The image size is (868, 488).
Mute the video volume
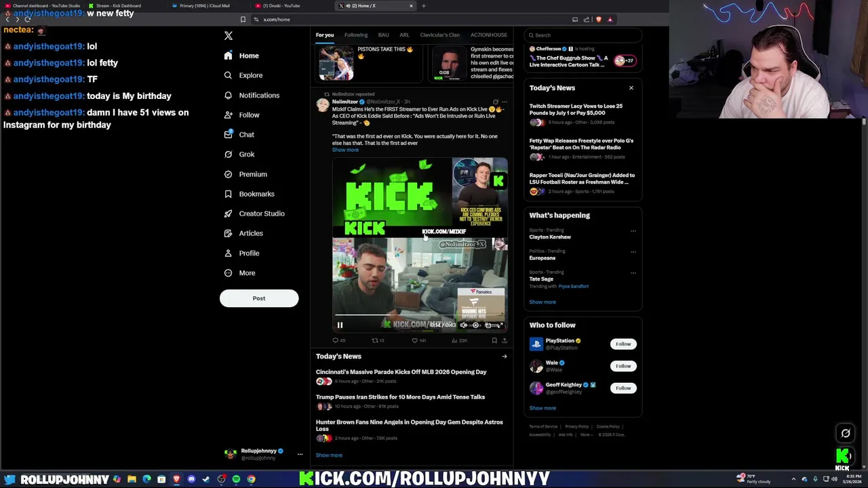point(463,325)
